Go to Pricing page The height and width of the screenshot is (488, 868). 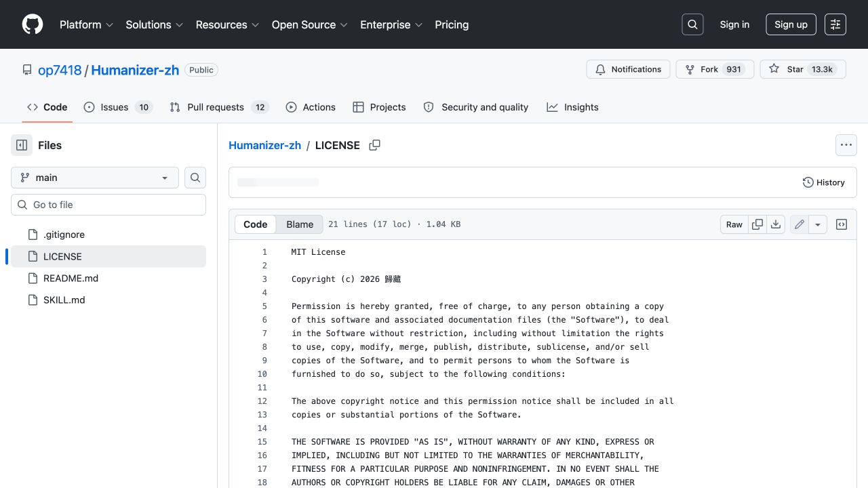click(x=452, y=24)
